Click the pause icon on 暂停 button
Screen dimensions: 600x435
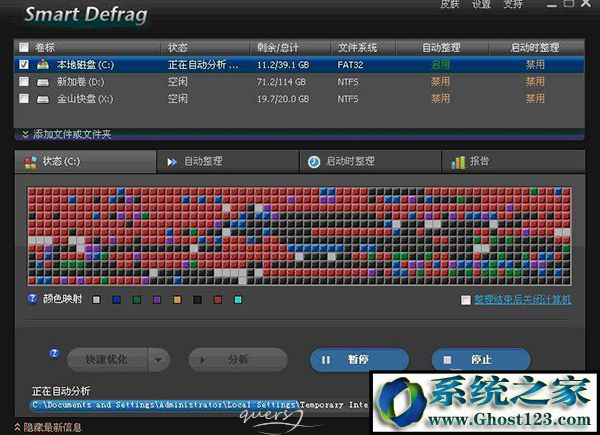coord(326,360)
